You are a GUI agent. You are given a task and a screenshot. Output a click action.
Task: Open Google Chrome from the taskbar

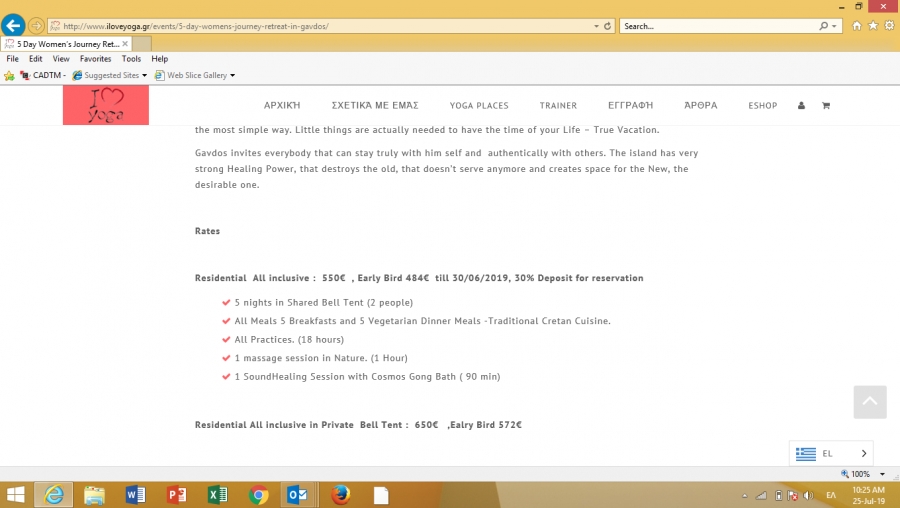258,494
